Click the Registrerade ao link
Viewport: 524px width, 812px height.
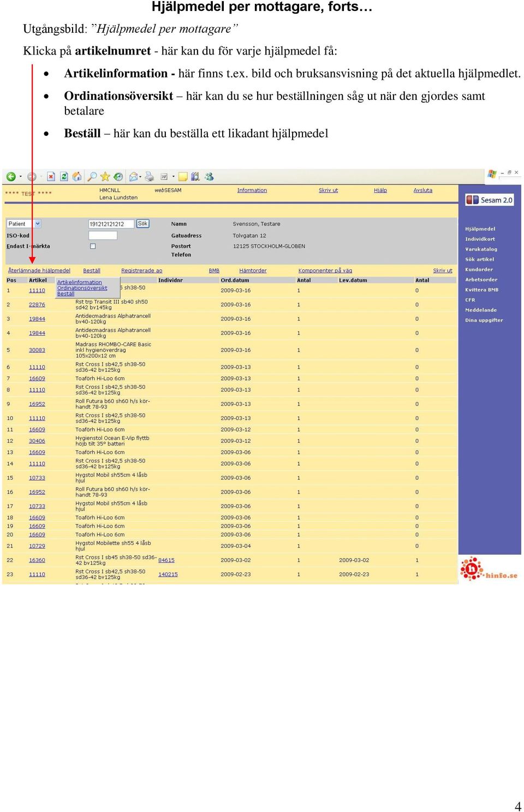click(142, 271)
